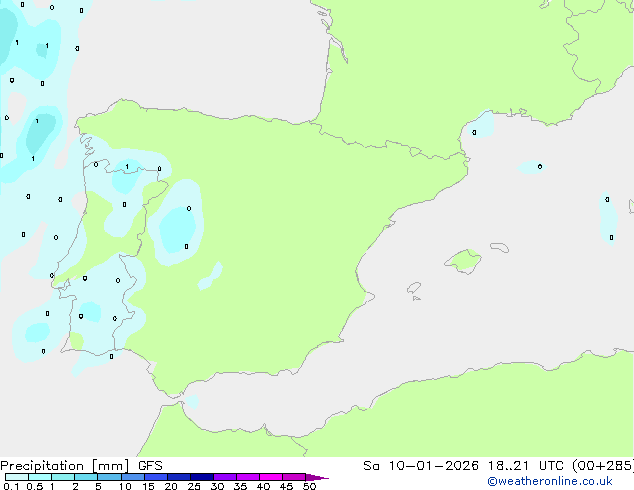Click the over-50 arrow tip of legend
The width and height of the screenshot is (634, 490).
tap(317, 477)
